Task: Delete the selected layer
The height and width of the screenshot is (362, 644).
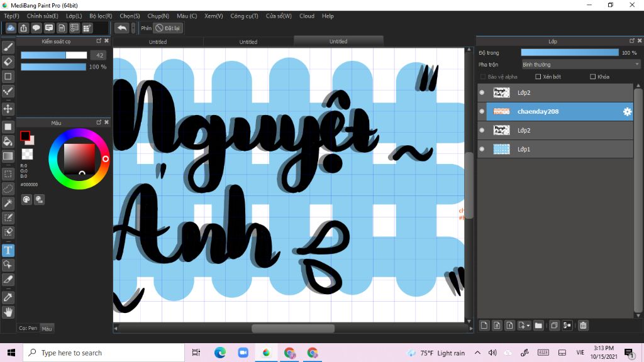Action: (583, 326)
